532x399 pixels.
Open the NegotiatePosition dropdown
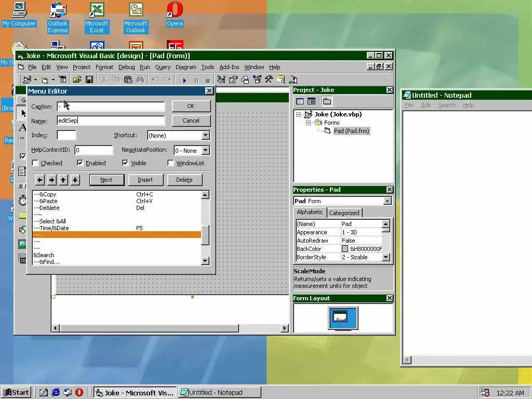coord(206,150)
